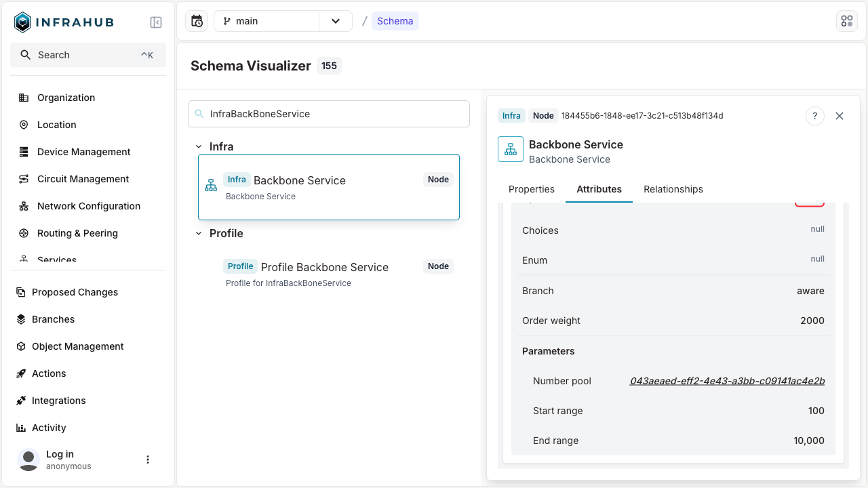Click the Schema breadcrumb link
The height and width of the screenshot is (488, 868).
[395, 21]
